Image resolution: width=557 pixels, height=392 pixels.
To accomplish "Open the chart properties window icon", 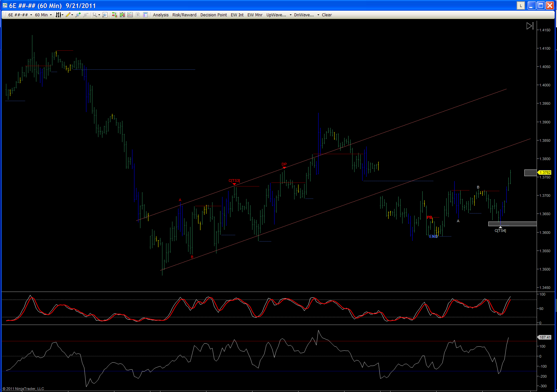I will click(x=145, y=15).
